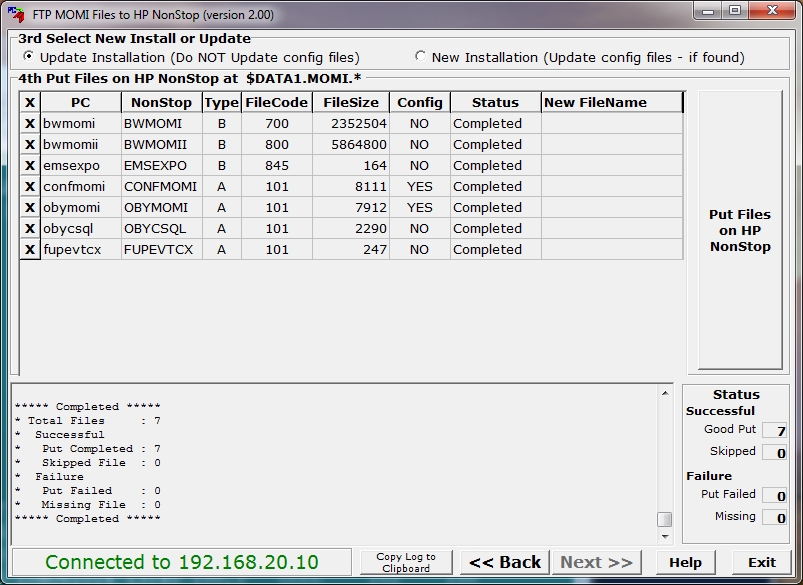Toggle the X checkbox for confmomi row
The image size is (803, 585).
click(30, 187)
